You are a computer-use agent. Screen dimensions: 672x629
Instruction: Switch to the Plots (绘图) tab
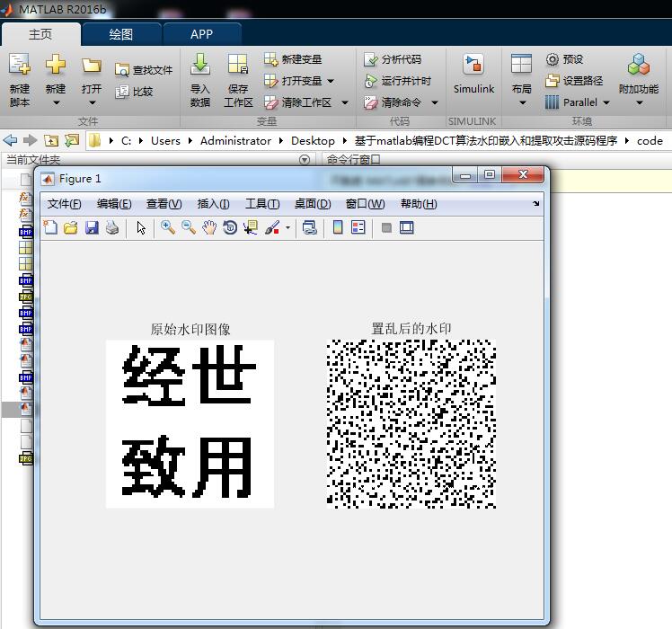pos(121,34)
